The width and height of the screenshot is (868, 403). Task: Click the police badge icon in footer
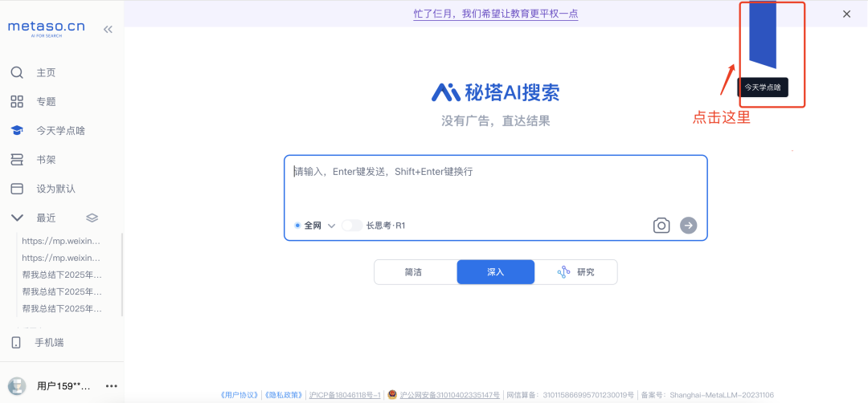point(392,395)
